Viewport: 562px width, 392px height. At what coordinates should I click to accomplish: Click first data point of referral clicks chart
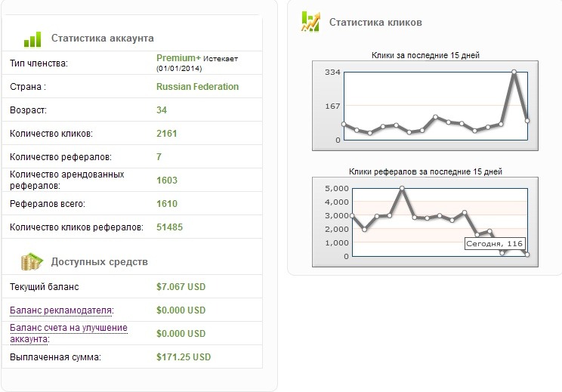pyautogui.click(x=352, y=216)
